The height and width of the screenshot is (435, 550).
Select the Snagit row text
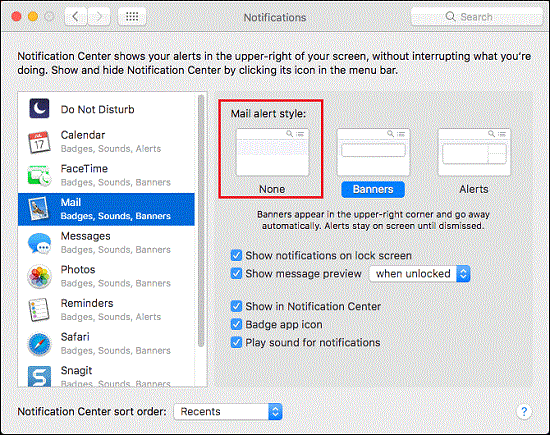coord(115,376)
